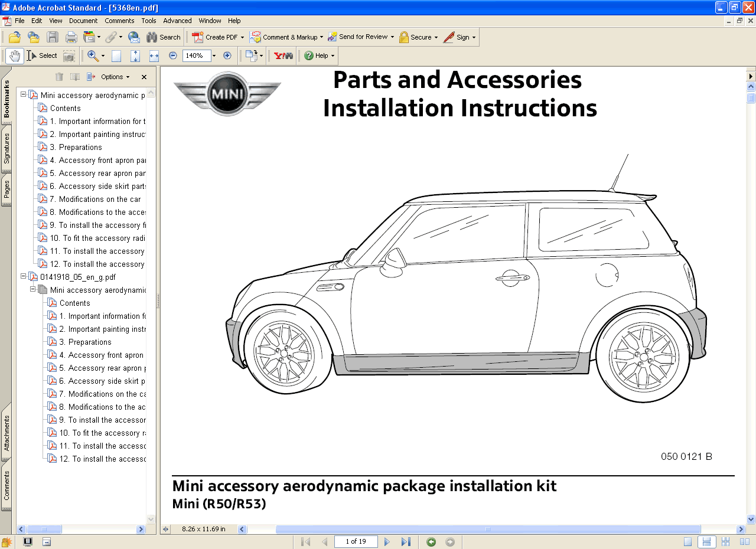Print the document using the printer icon

pos(71,37)
